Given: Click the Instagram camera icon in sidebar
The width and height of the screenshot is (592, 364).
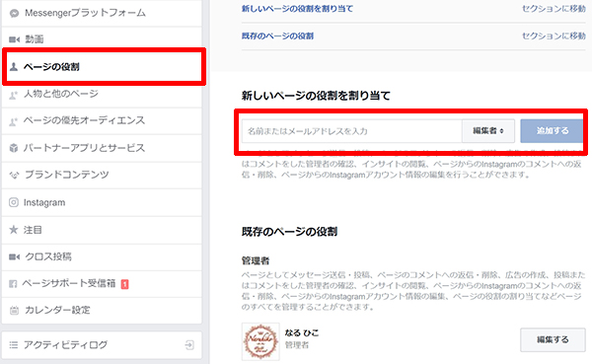Looking at the screenshot, I should pyautogui.click(x=14, y=202).
